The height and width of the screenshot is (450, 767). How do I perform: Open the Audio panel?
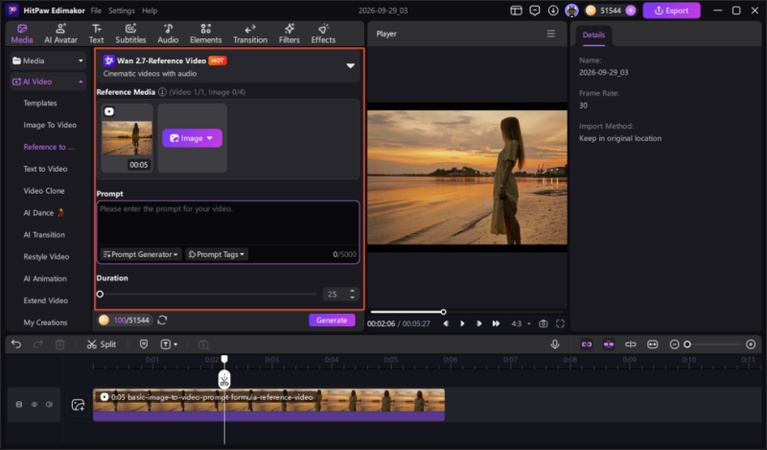pos(168,34)
